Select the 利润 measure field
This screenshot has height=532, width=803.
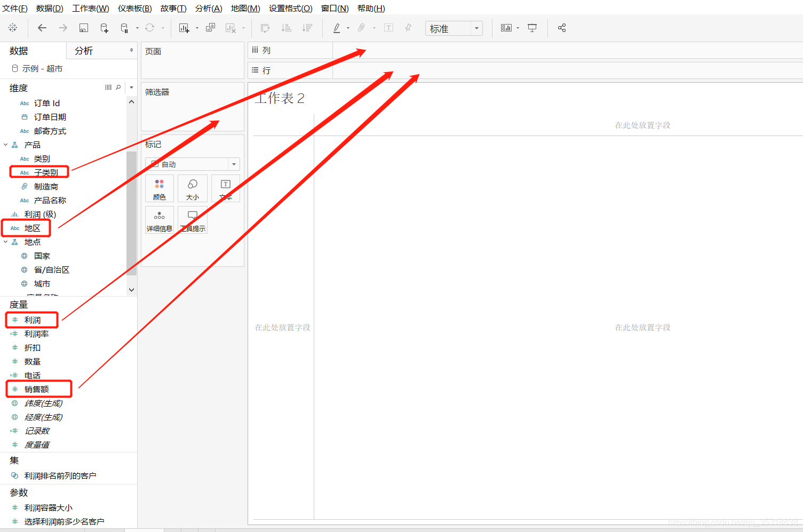32,320
